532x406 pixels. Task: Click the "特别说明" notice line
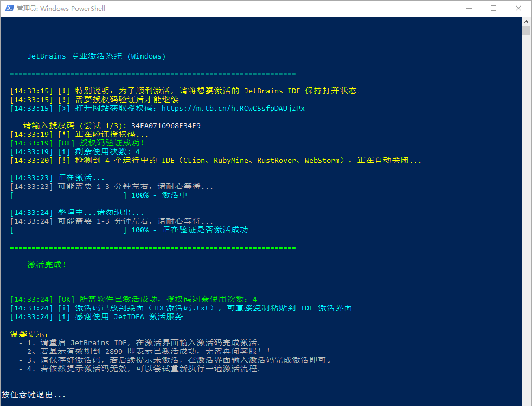click(186, 91)
